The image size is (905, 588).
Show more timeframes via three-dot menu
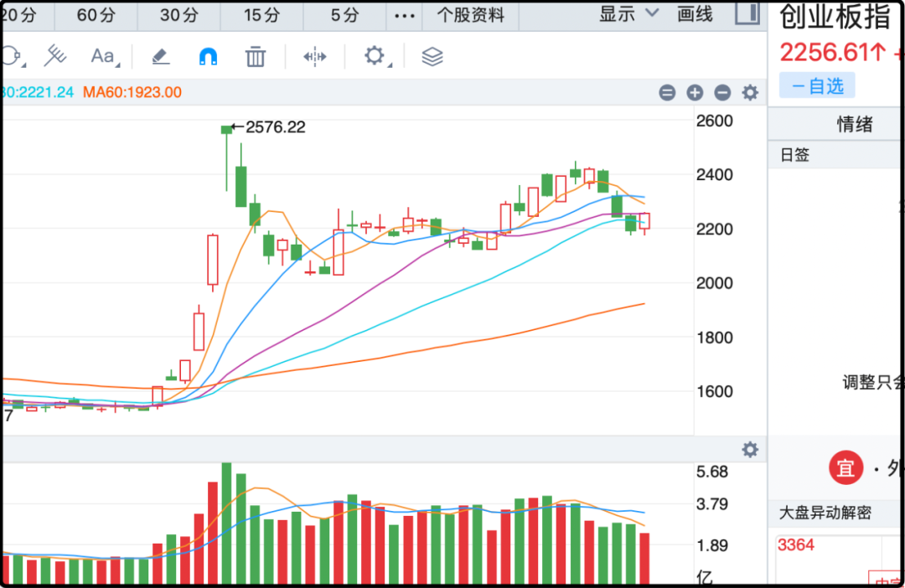pos(404,15)
